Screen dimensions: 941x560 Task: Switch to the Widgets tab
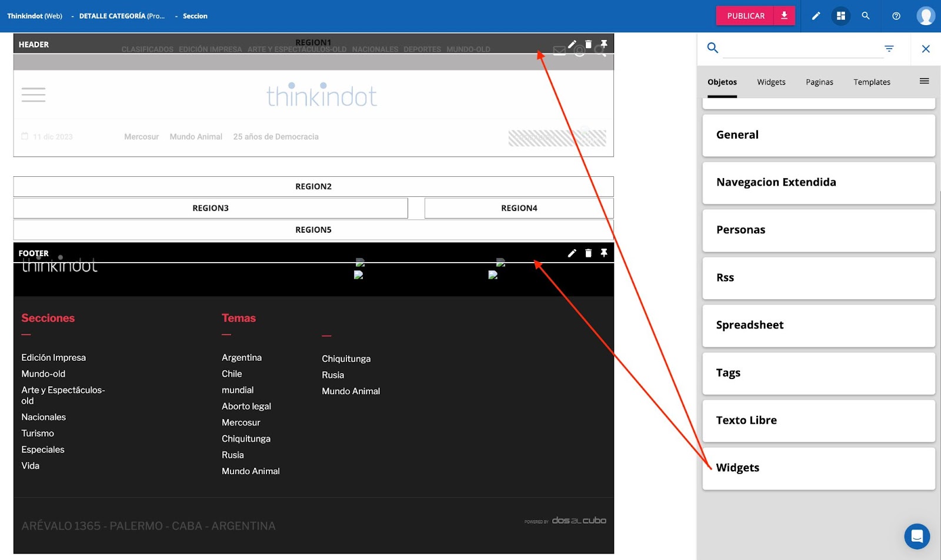click(771, 82)
